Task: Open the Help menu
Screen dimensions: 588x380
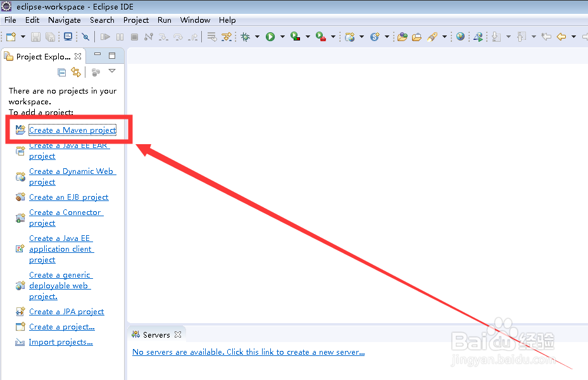Action: [227, 20]
